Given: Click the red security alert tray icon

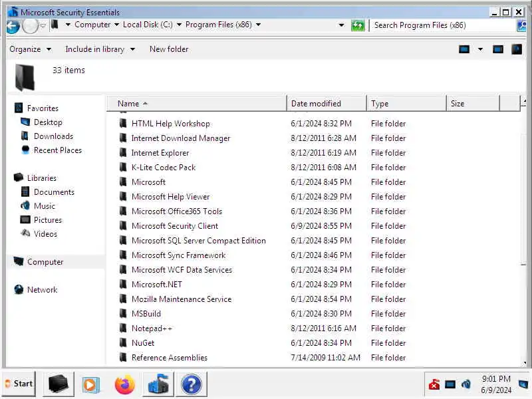Looking at the screenshot, I should pos(434,384).
